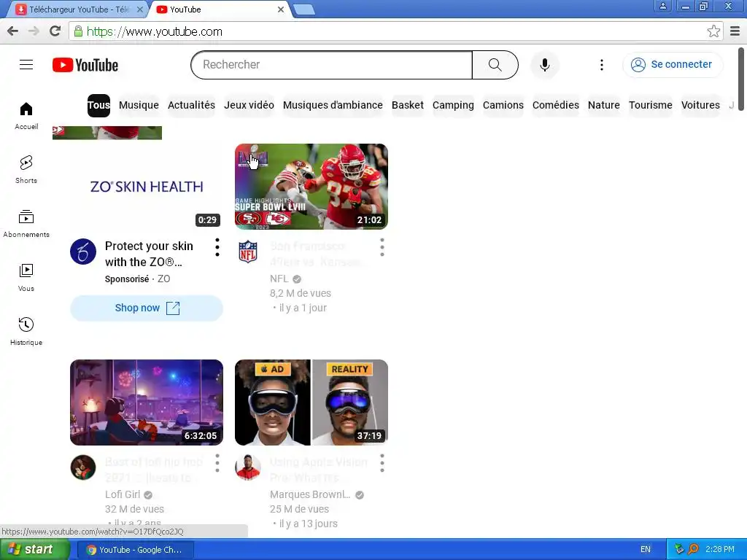Open options menu for ZO ad
This screenshot has width=747, height=560.
(x=217, y=247)
